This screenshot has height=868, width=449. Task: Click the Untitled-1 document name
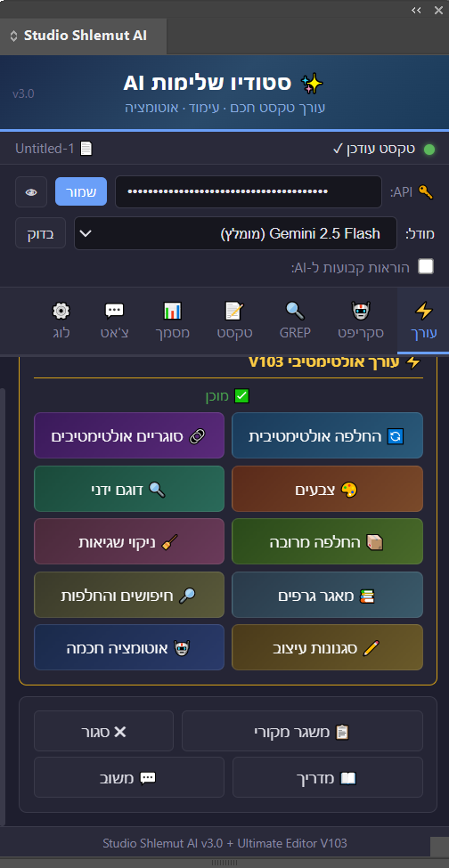[x=46, y=149]
